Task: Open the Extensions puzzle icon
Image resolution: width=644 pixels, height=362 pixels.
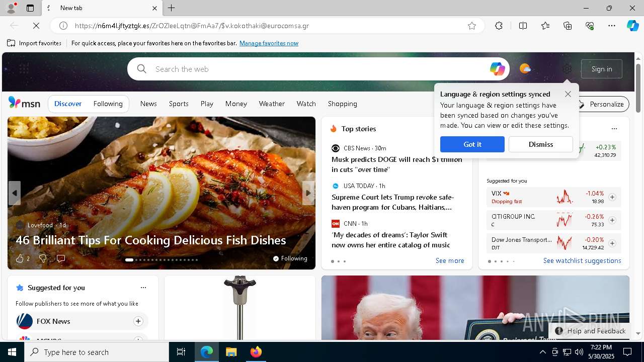Action: pos(499,26)
